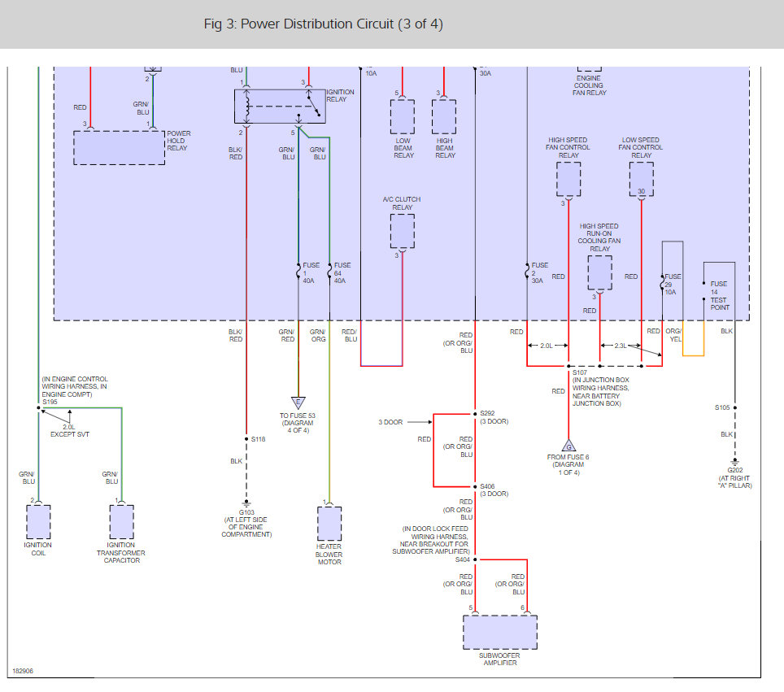784x692 pixels.
Task: Click the '2.0L EXCEPT SVT' note
Action: 69,430
